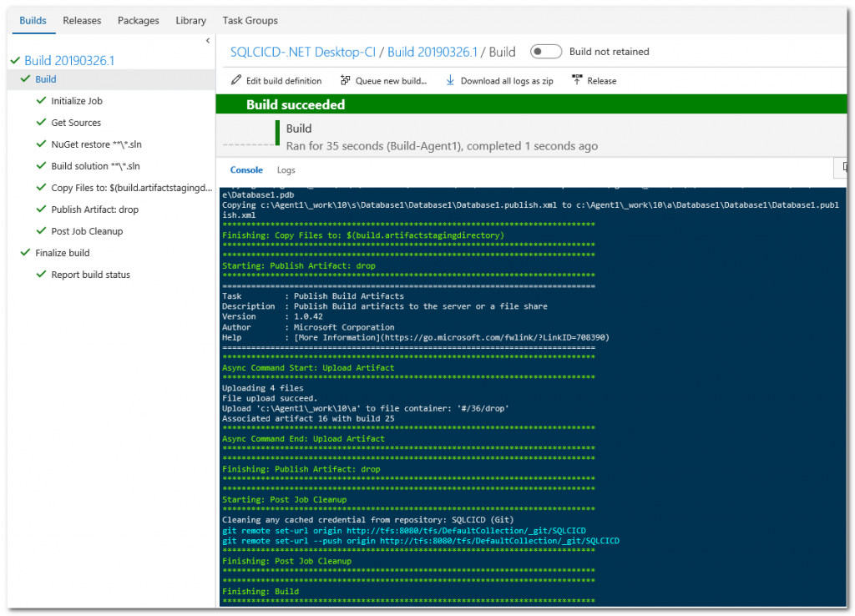Click the green check beside Finalize build

tap(25, 252)
